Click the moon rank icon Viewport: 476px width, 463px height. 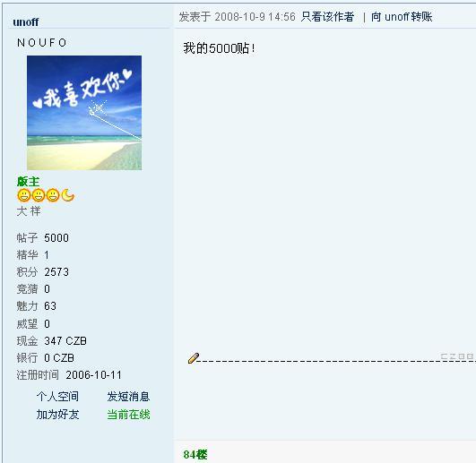(68, 195)
